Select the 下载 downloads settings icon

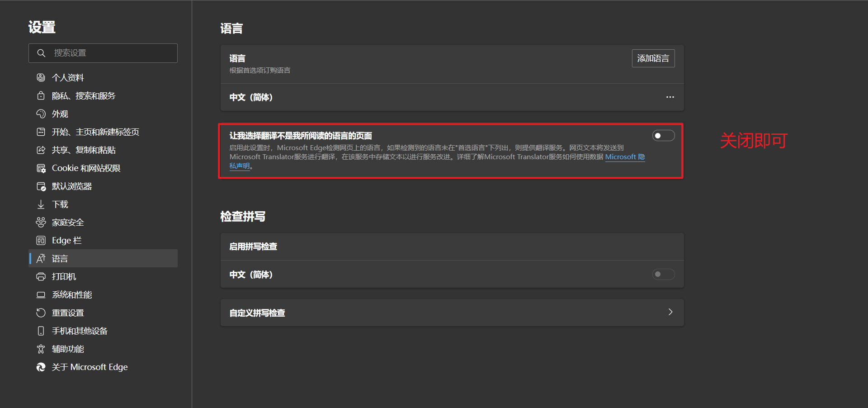click(x=41, y=204)
